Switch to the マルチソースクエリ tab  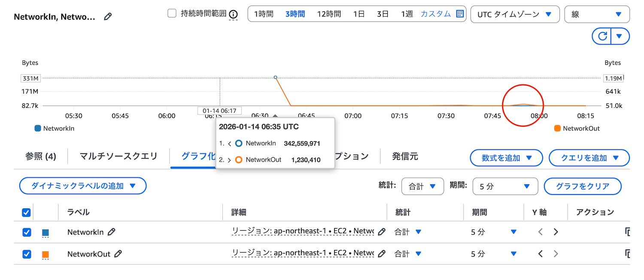118,156
